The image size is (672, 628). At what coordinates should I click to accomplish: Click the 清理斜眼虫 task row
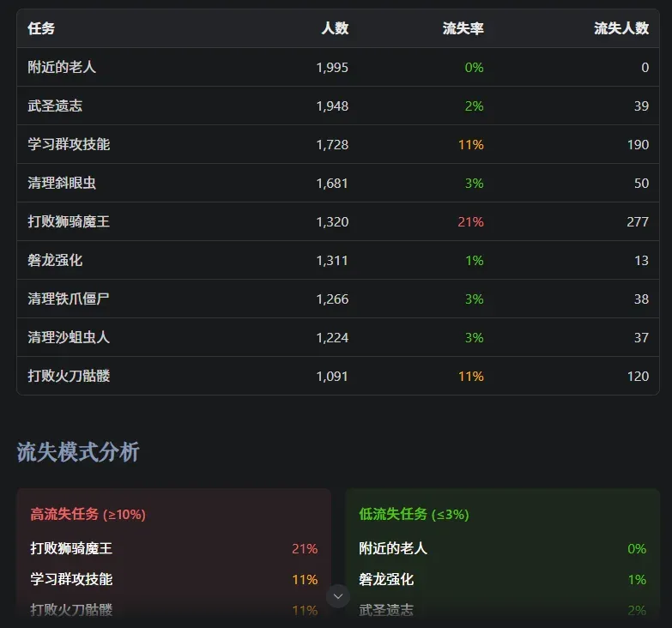337,183
